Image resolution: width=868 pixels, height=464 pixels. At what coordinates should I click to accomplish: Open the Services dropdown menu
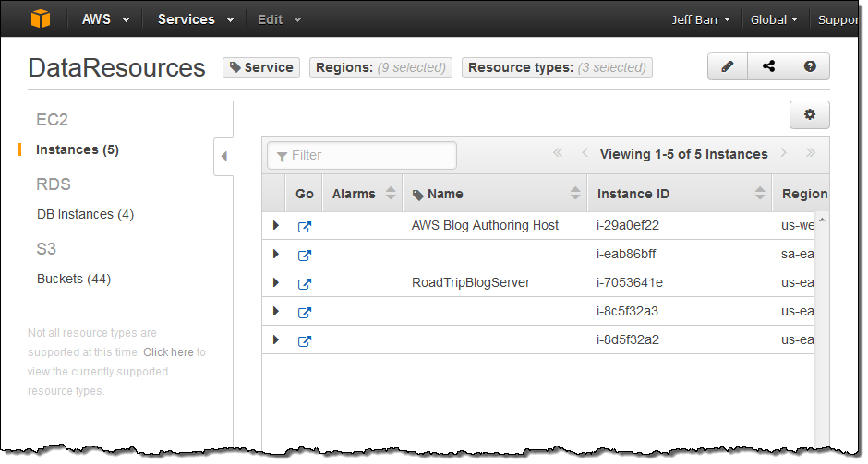pyautogui.click(x=195, y=19)
